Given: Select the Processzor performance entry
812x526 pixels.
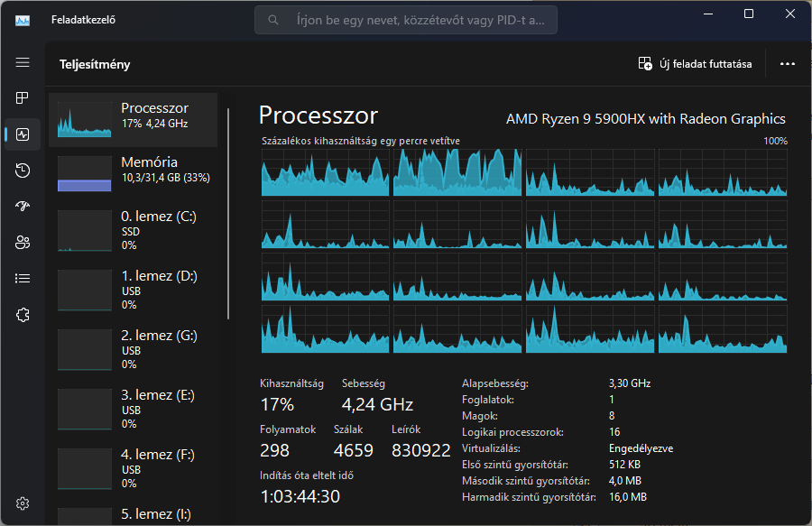Looking at the screenshot, I should pos(134,120).
